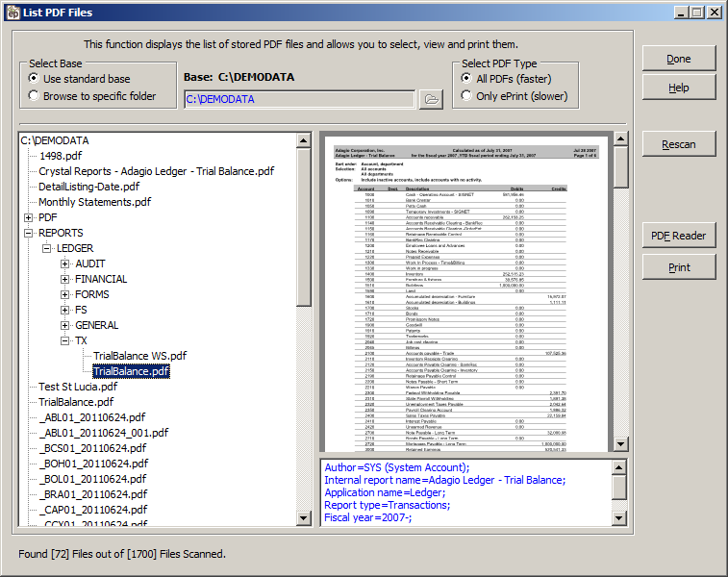Screen dimensions: 728x577
Task: Click the Application name=Ledger line
Action: (385, 492)
